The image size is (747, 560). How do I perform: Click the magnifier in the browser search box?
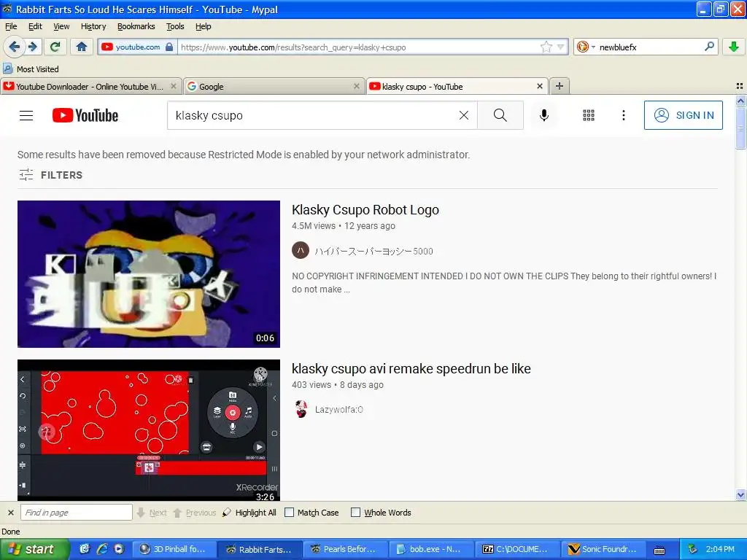coord(709,47)
